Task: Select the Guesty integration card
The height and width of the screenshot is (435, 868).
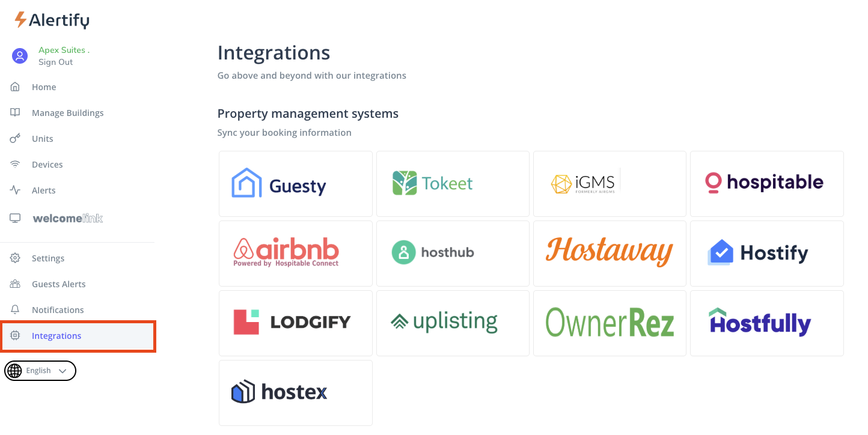Action: click(x=295, y=184)
